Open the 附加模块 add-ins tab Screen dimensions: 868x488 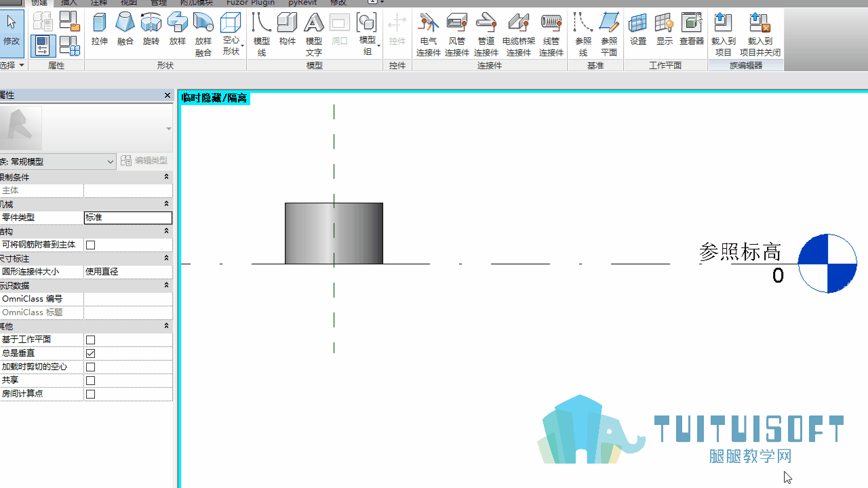pyautogui.click(x=197, y=3)
